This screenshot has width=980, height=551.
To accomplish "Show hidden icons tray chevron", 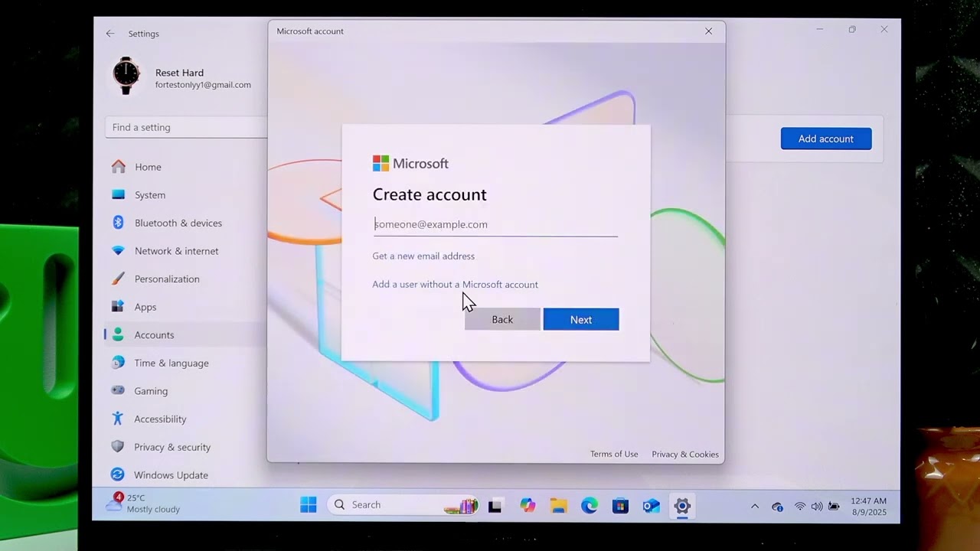I will [755, 507].
